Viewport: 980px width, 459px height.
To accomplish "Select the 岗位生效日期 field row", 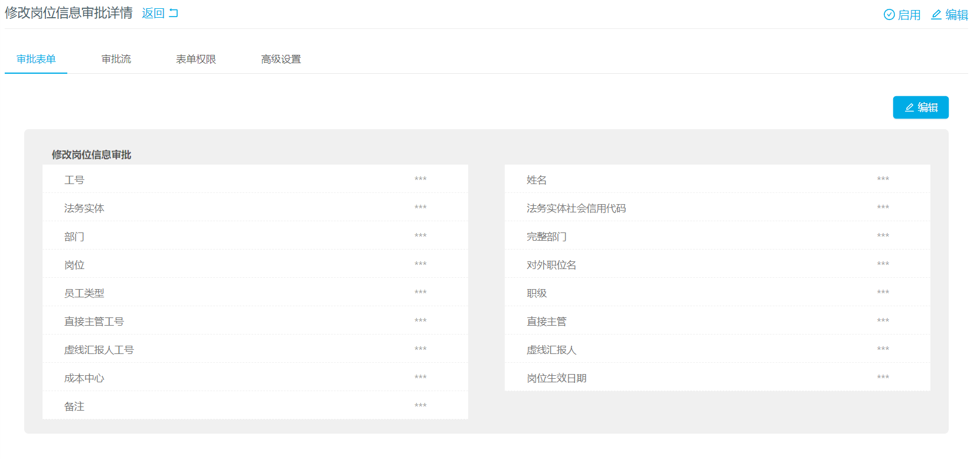I will coord(717,378).
